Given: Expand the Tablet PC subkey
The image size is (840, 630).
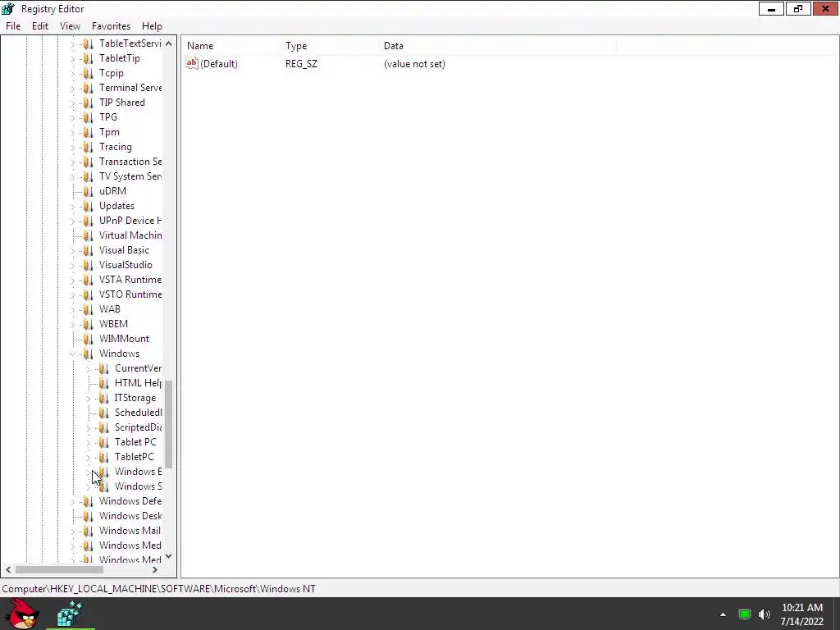Looking at the screenshot, I should point(89,442).
